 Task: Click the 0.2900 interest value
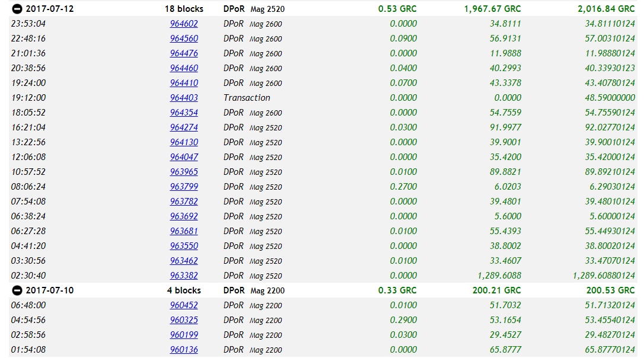click(403, 320)
